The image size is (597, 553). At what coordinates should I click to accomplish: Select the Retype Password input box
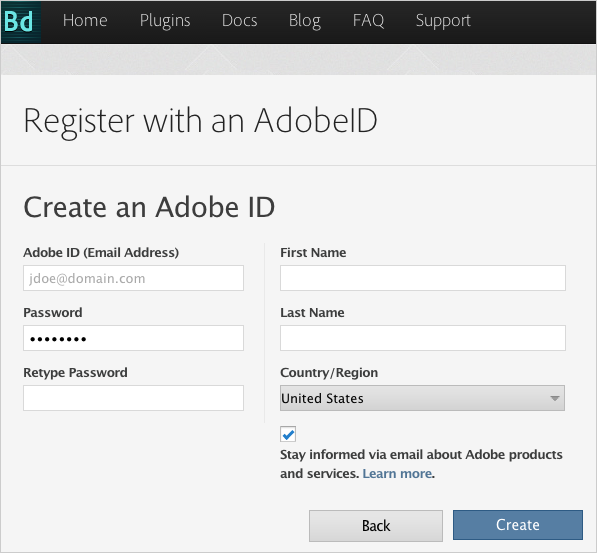[133, 398]
